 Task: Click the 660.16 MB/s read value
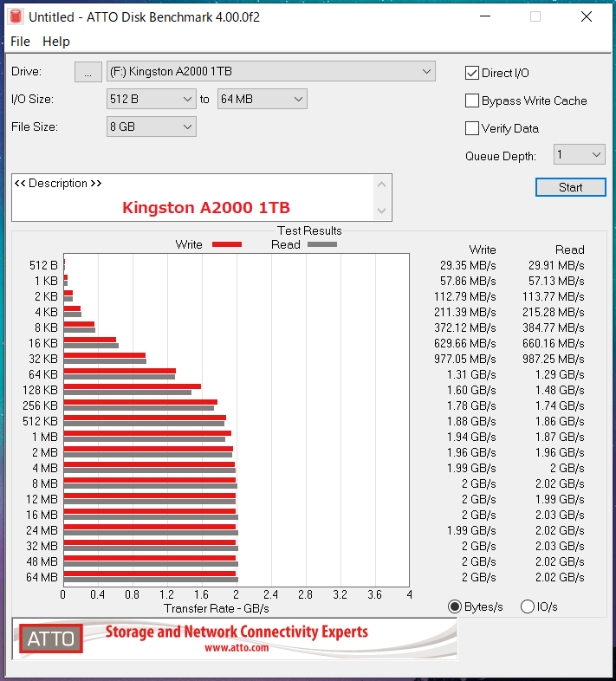[x=554, y=343]
